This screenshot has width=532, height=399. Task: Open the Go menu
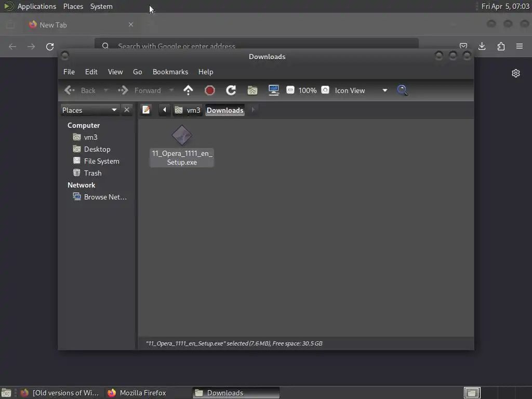(x=137, y=72)
